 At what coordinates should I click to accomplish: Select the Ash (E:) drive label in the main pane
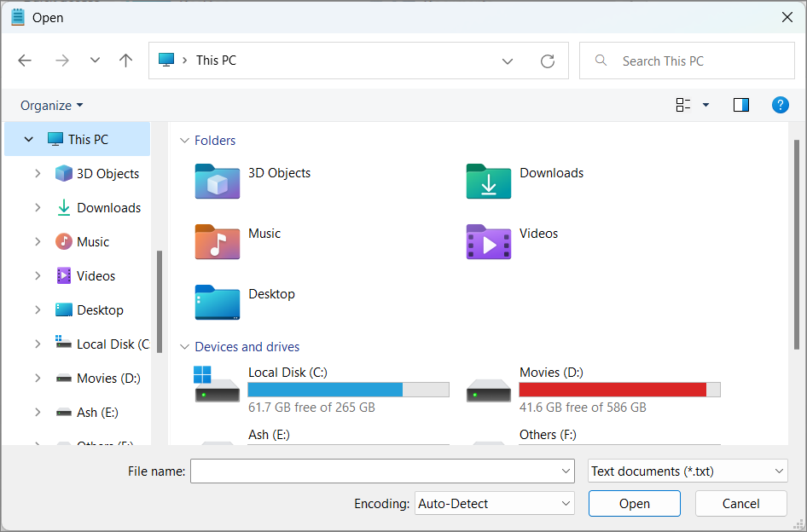tap(269, 435)
